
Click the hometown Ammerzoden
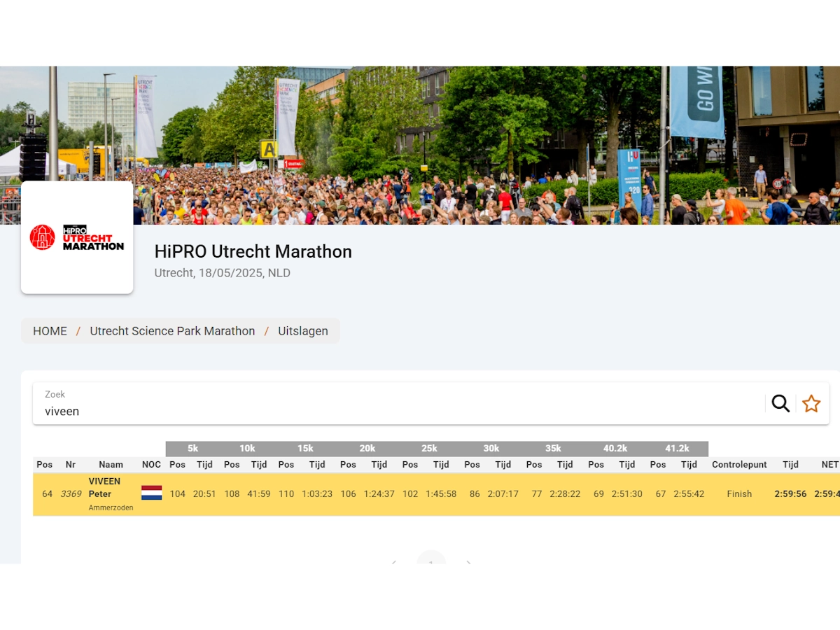tap(111, 508)
